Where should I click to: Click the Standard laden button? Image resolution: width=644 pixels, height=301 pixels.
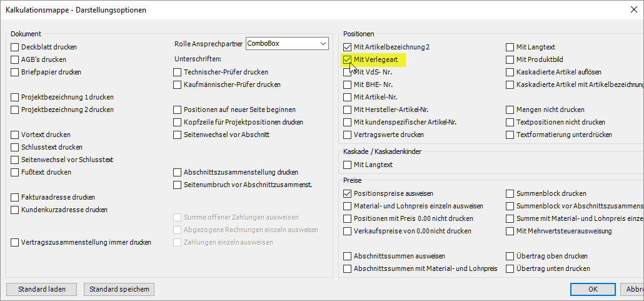[x=41, y=289]
